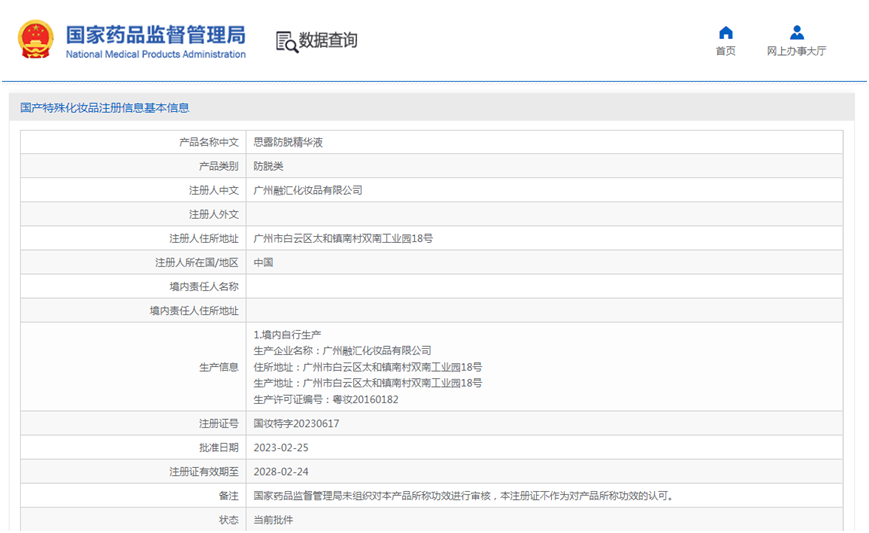The image size is (869, 533).
Task: Open 网上办事大厅 text link
Action: (796, 51)
